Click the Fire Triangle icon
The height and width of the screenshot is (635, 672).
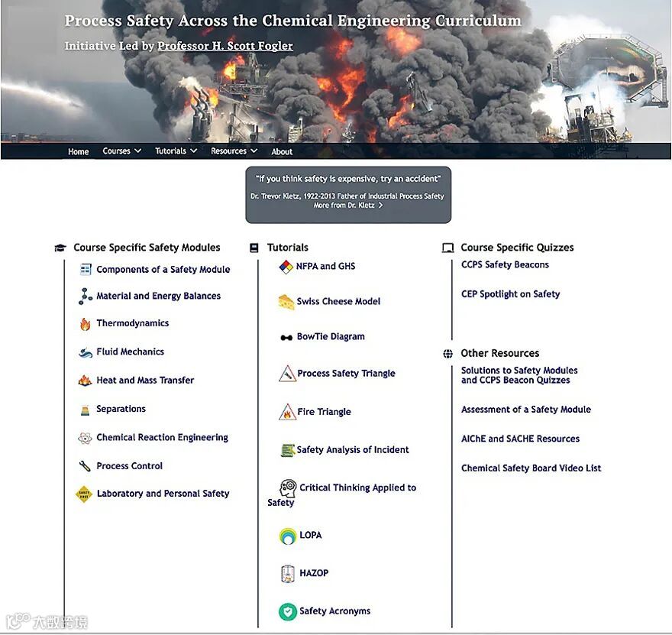click(x=287, y=412)
